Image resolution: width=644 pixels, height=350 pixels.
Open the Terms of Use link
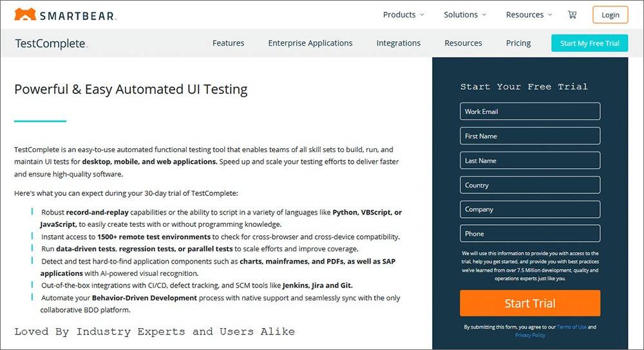(x=571, y=327)
